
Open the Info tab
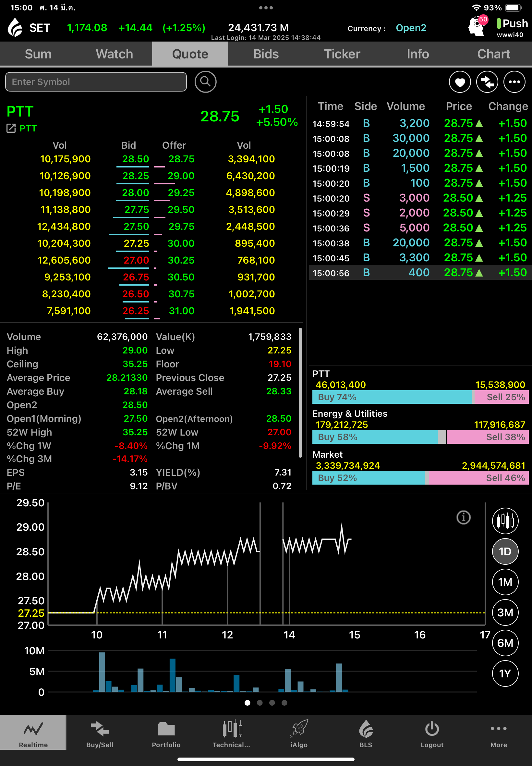click(x=418, y=54)
